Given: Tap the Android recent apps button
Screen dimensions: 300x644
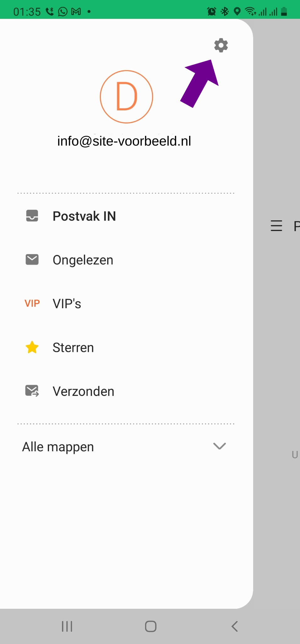Looking at the screenshot, I should pos(67,626).
